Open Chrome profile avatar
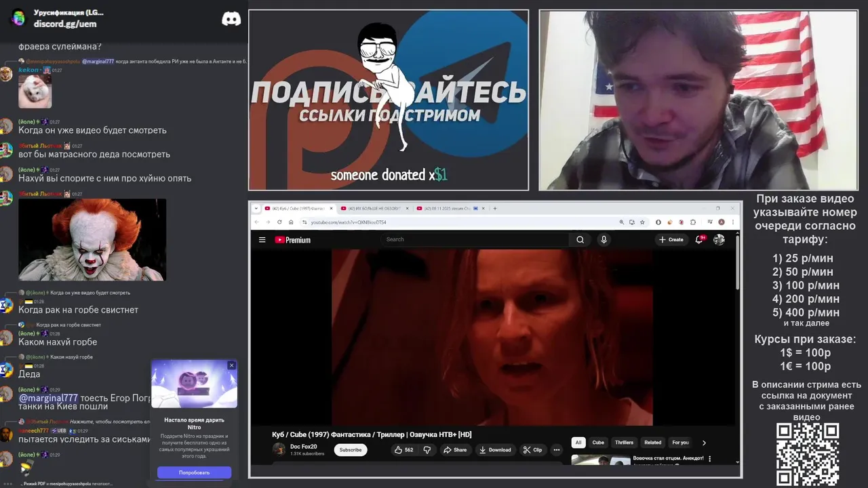 [x=721, y=222]
